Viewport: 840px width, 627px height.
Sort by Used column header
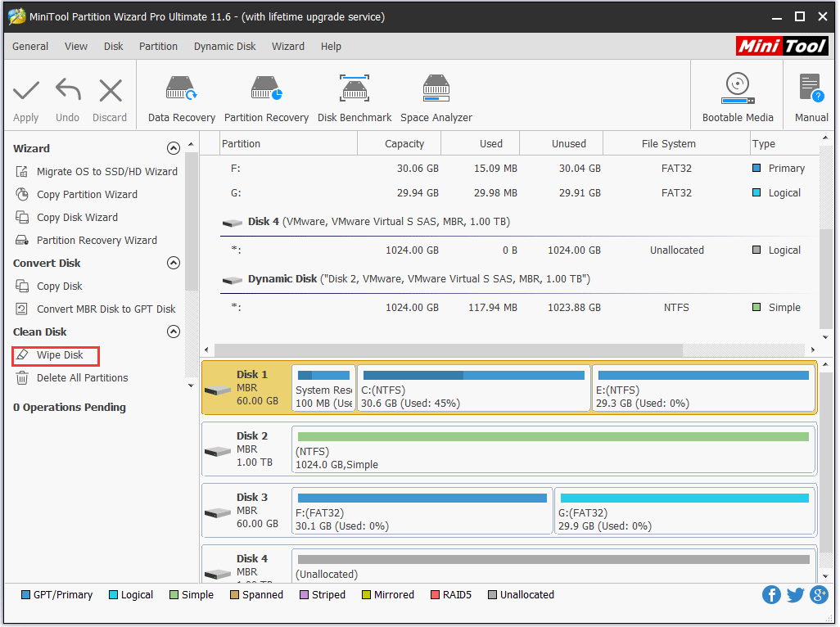pyautogui.click(x=481, y=143)
